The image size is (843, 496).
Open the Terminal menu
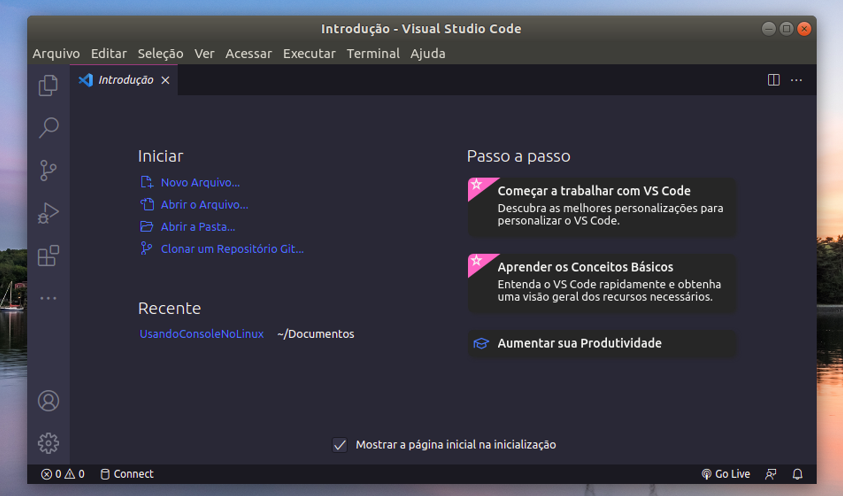(x=373, y=54)
